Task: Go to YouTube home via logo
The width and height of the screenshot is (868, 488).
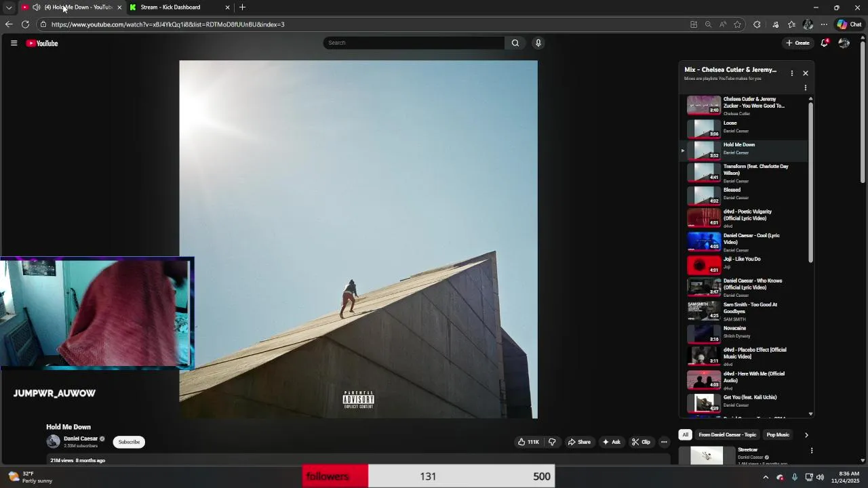Action: 42,43
